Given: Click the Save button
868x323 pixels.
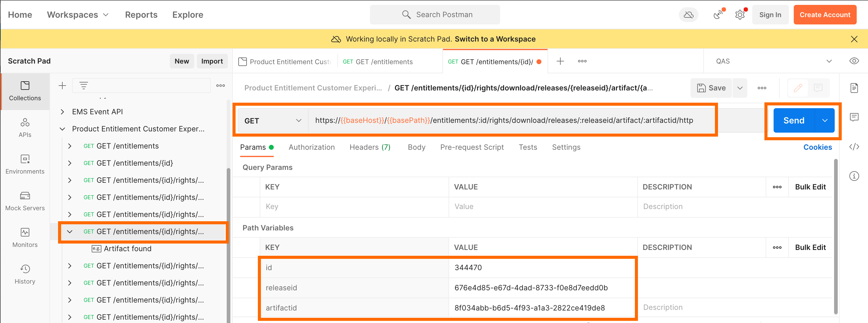Looking at the screenshot, I should pos(711,88).
